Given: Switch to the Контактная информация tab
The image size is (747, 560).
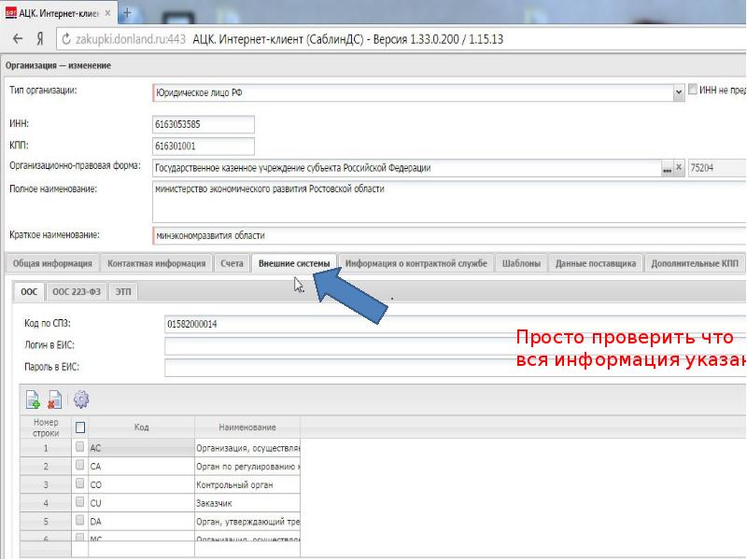Looking at the screenshot, I should pos(156,263).
